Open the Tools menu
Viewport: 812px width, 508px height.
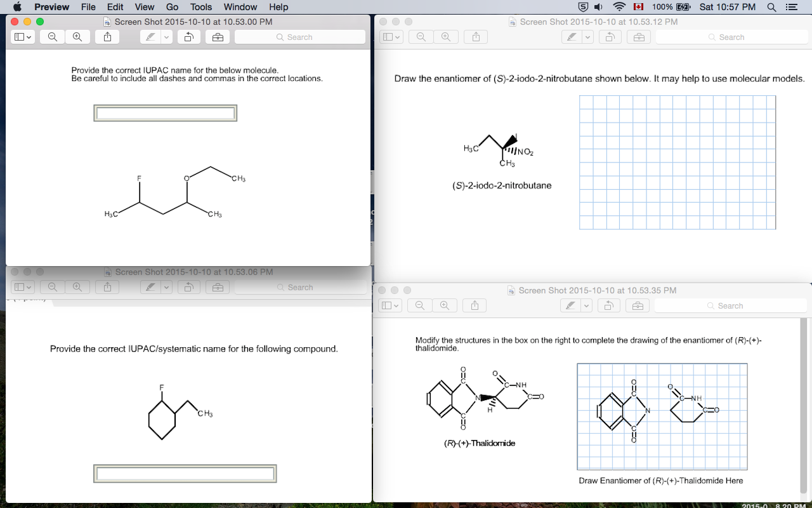[x=200, y=7]
